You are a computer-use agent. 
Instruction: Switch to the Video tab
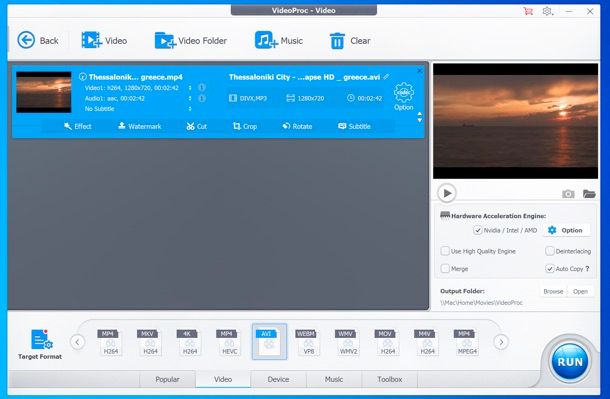[x=223, y=379]
